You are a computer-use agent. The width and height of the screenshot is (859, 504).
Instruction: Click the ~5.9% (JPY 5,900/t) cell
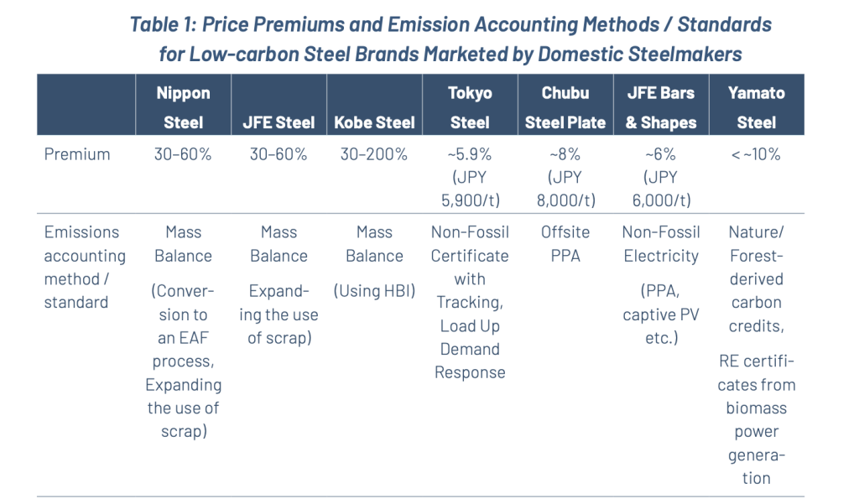tap(470, 177)
